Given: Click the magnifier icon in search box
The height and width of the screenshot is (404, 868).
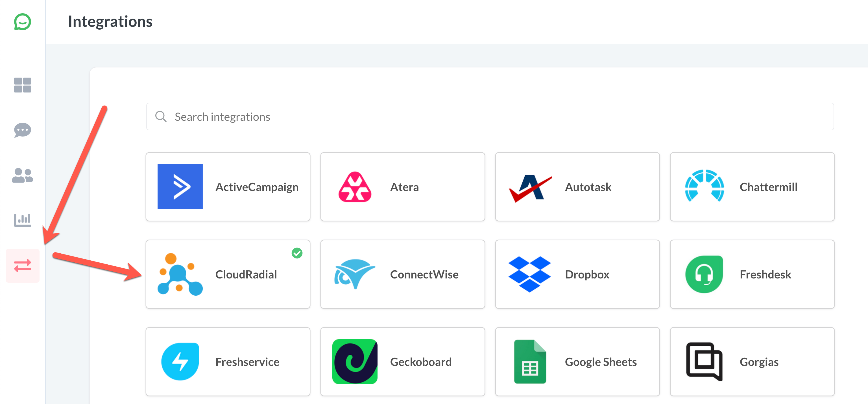Looking at the screenshot, I should click(161, 117).
